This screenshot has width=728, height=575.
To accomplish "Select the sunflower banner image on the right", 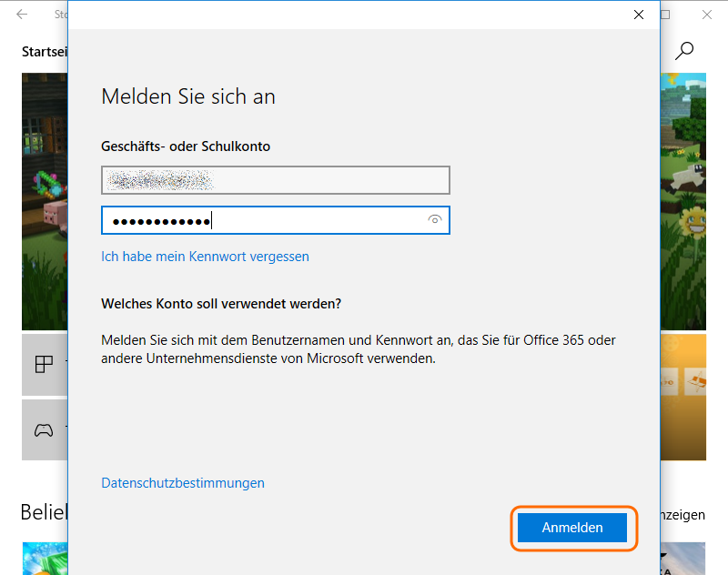I will pyautogui.click(x=683, y=200).
